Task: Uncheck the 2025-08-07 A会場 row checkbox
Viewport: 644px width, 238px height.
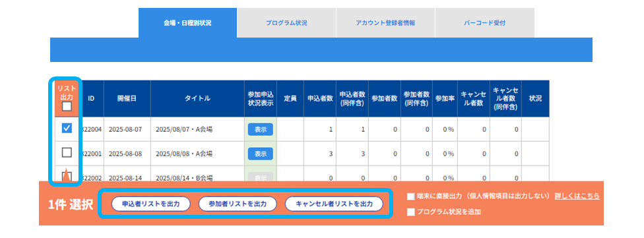Action: (67, 129)
